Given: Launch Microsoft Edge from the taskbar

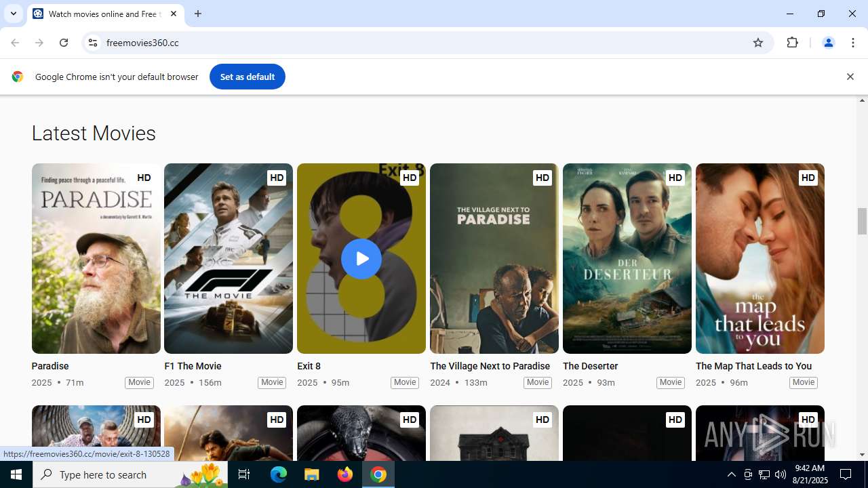Looking at the screenshot, I should point(279,474).
